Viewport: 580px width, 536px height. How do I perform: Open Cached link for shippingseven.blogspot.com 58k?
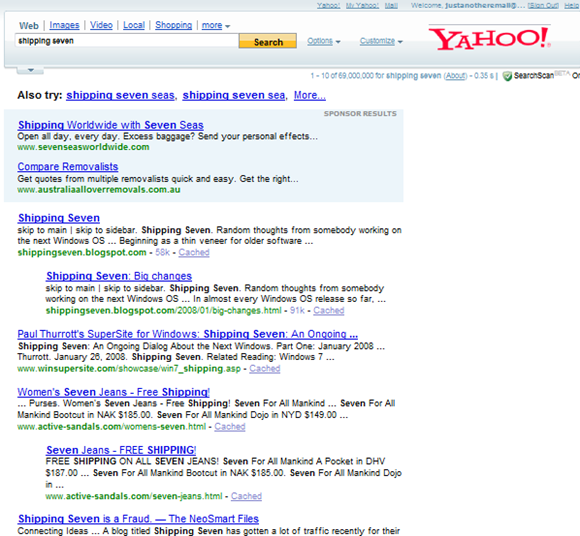[x=194, y=253]
